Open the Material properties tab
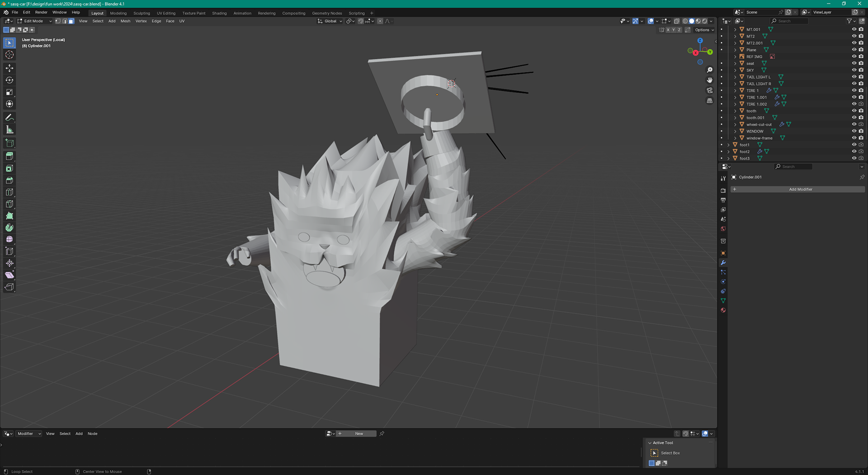The width and height of the screenshot is (868, 475). (x=723, y=310)
